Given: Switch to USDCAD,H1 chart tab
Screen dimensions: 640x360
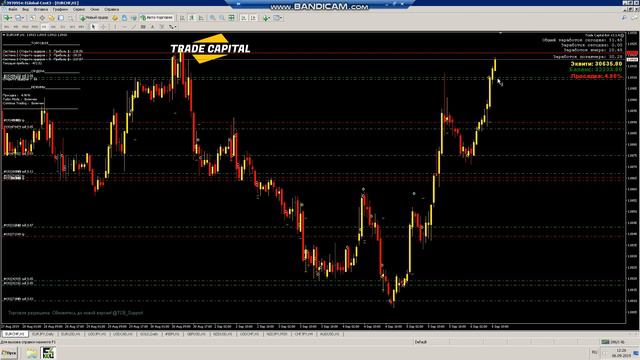Looking at the screenshot, I should tap(123, 334).
